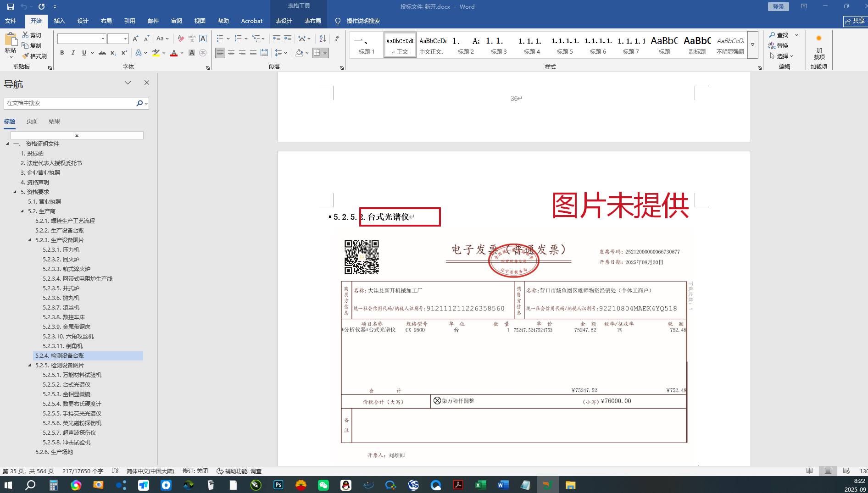Open the borders dropdown arrow

coord(325,53)
